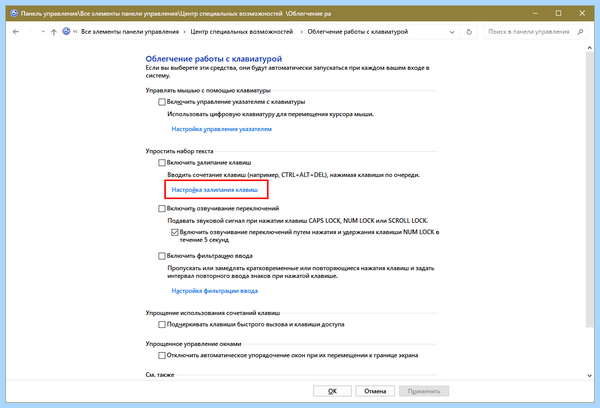Enable Включить озвучивание переключений checkbox
This screenshot has height=408, width=600.
[162, 208]
